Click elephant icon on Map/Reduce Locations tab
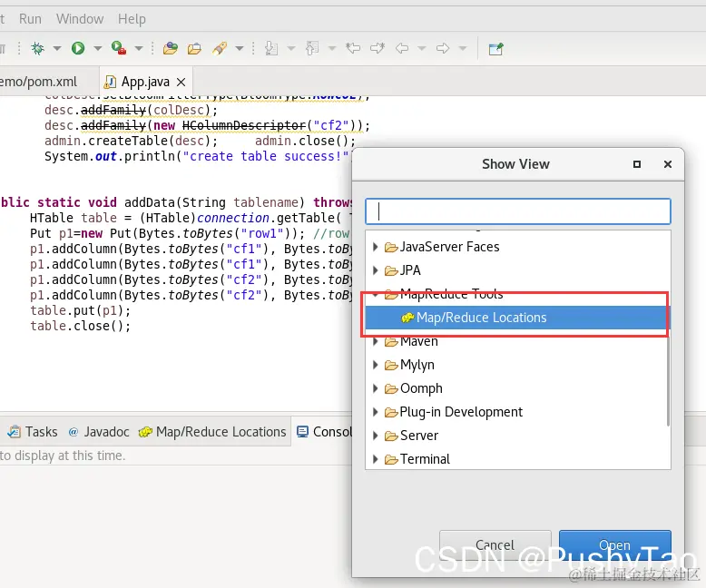This screenshot has width=706, height=588. click(x=145, y=432)
